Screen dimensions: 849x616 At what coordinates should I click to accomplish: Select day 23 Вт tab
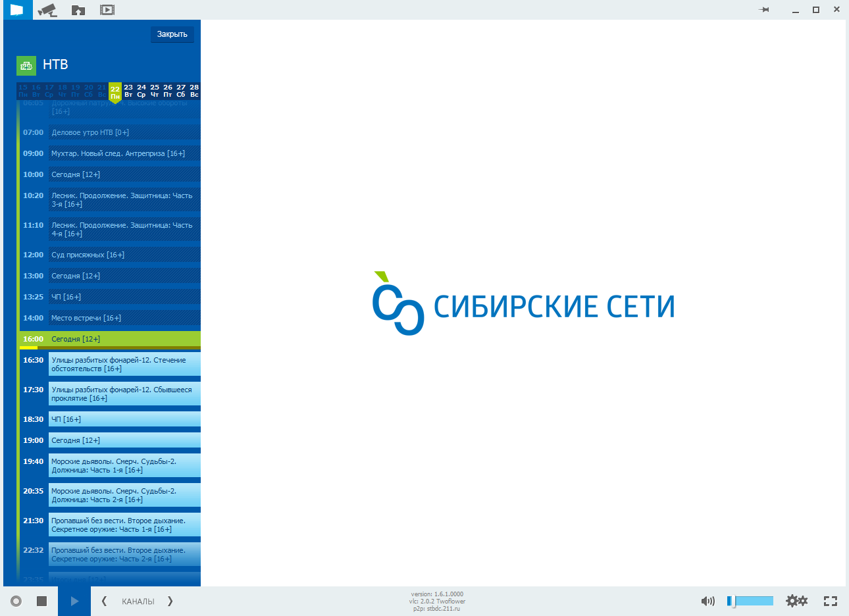[x=128, y=91]
